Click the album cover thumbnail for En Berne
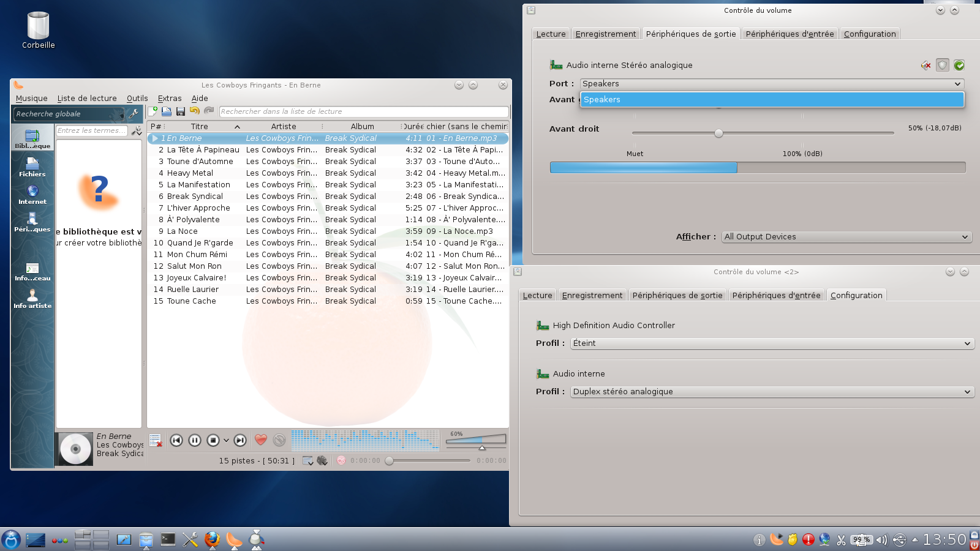Image resolution: width=980 pixels, height=551 pixels. (75, 449)
